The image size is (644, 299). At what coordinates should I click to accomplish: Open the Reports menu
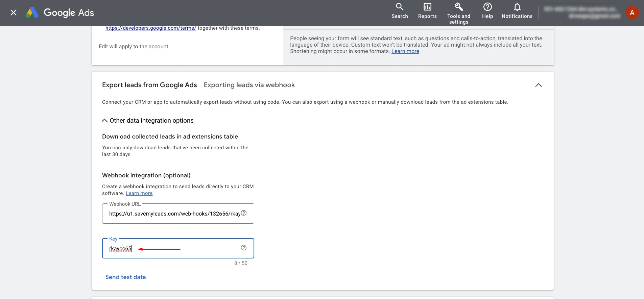tap(427, 11)
